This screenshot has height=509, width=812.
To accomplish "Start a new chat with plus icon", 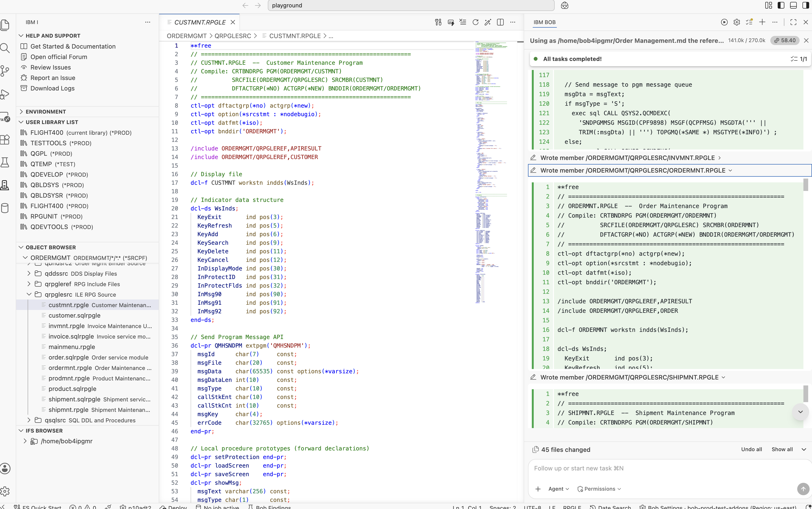I will [762, 22].
